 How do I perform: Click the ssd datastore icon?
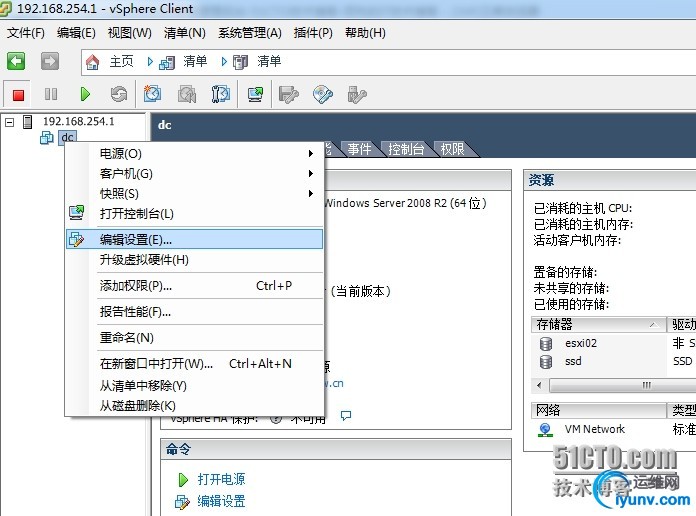click(546, 361)
